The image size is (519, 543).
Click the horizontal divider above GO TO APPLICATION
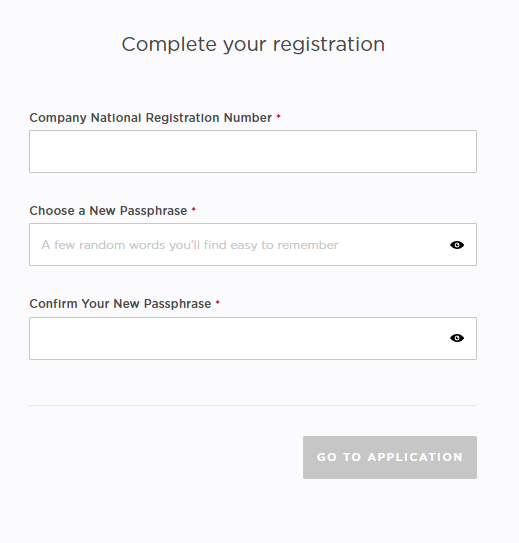pos(253,405)
